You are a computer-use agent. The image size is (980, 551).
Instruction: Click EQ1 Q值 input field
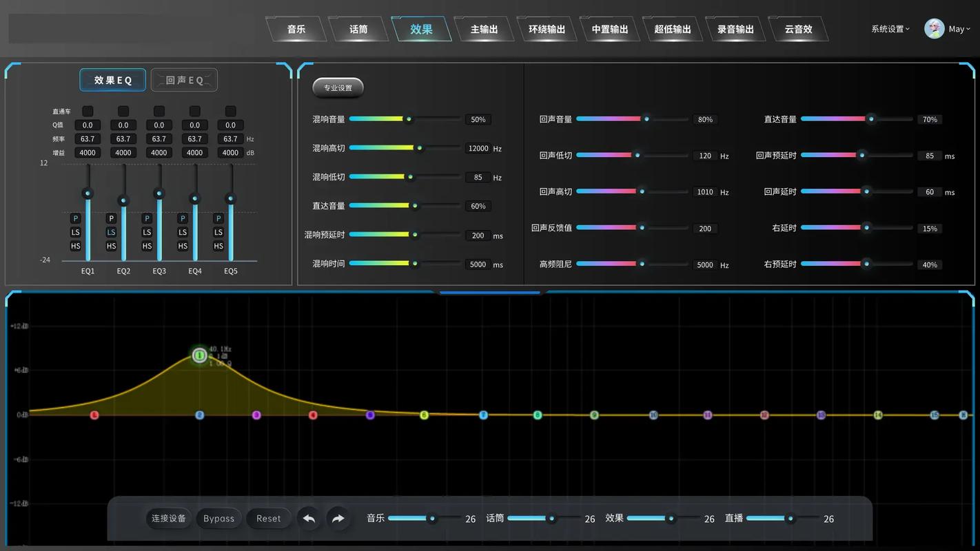[x=88, y=125]
